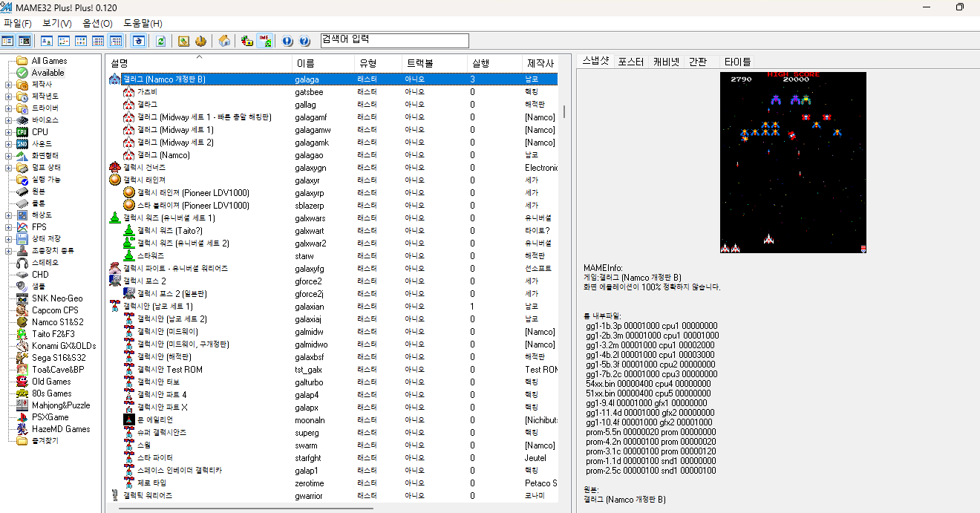Expand the FPS tree node
This screenshot has height=513, width=980.
pos(8,227)
